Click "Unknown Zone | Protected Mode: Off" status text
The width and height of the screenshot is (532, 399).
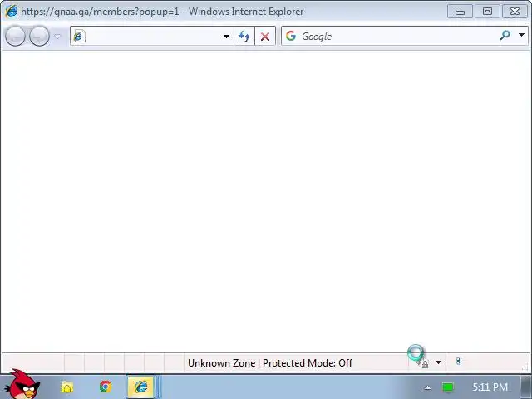(270, 363)
